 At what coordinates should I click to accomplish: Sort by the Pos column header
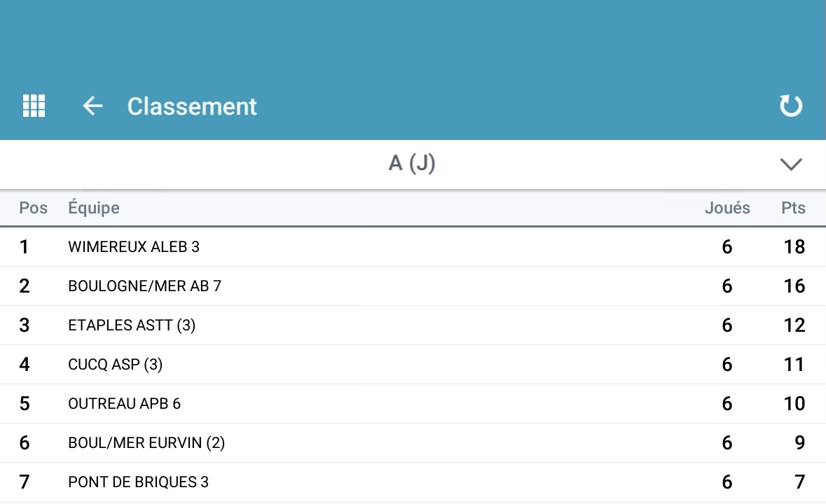click(x=33, y=208)
